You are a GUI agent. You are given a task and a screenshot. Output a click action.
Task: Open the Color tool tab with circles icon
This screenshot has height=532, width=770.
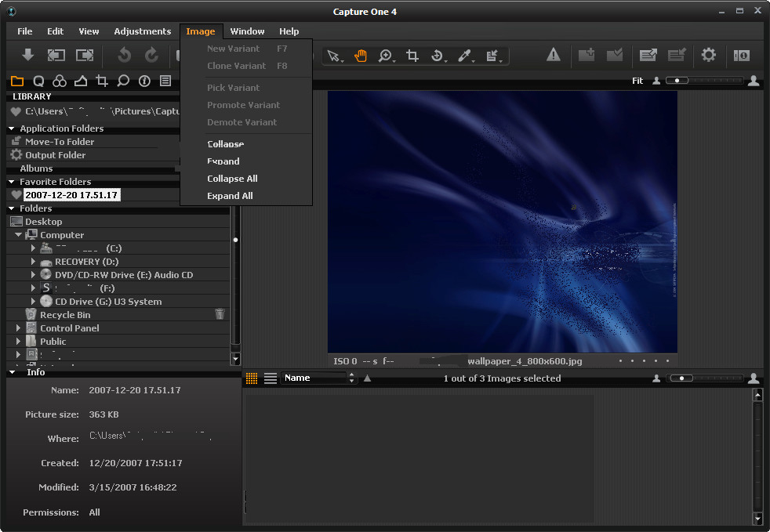pyautogui.click(x=60, y=81)
